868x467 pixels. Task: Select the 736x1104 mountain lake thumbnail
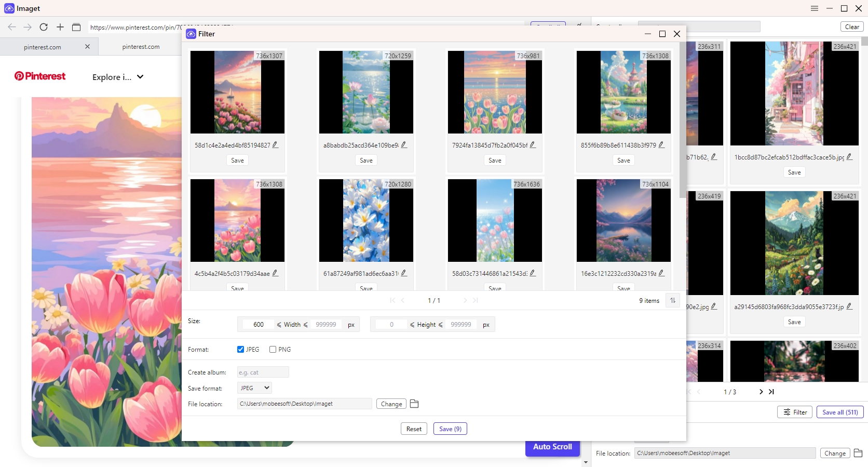coord(623,220)
